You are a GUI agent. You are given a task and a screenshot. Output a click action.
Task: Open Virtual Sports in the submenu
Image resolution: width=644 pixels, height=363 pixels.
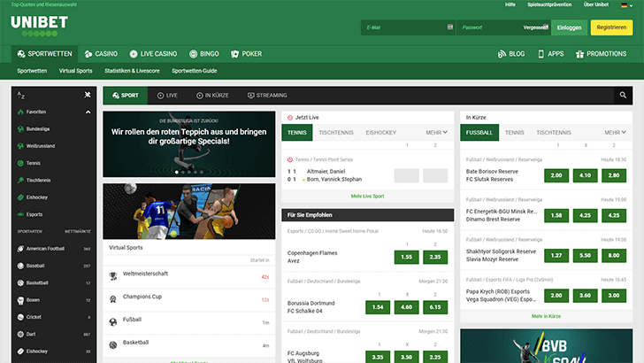(x=75, y=71)
